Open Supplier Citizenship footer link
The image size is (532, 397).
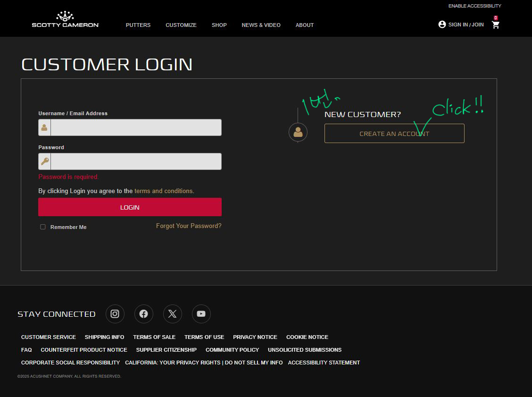pos(166,350)
